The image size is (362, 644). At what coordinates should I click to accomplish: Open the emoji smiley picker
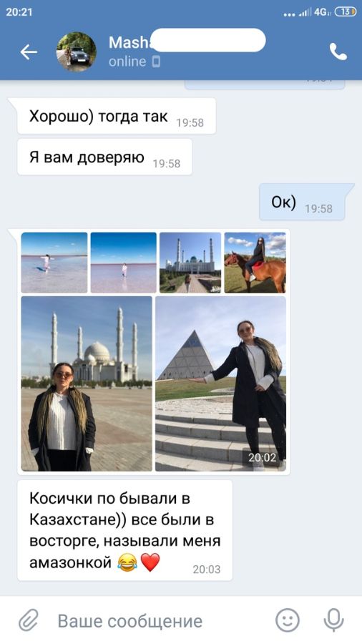pos(288,620)
